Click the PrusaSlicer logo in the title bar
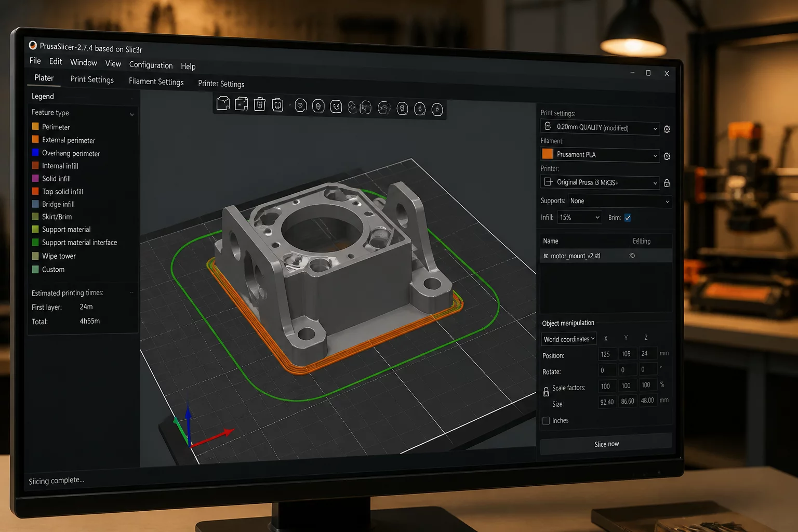 coord(33,45)
